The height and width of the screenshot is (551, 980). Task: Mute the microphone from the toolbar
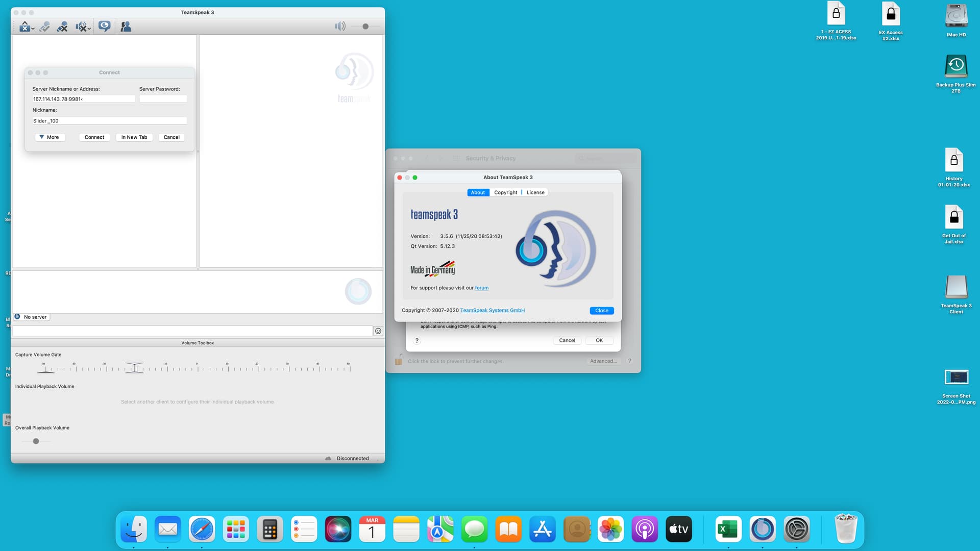point(62,26)
